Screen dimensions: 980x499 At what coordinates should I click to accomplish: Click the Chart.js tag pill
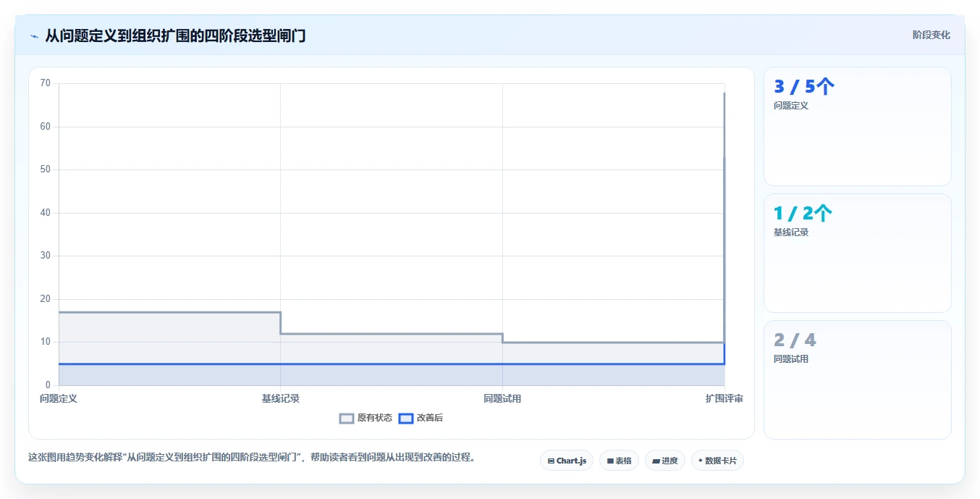click(x=567, y=461)
